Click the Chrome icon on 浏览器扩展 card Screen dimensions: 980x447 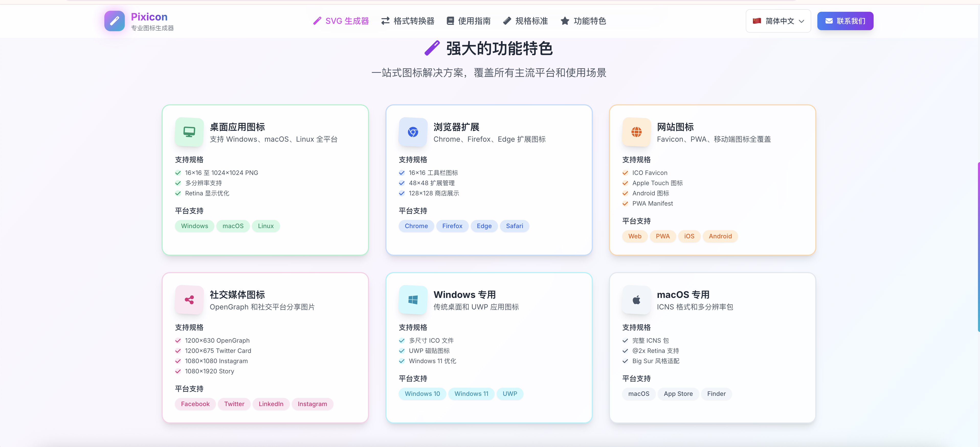pyautogui.click(x=413, y=132)
